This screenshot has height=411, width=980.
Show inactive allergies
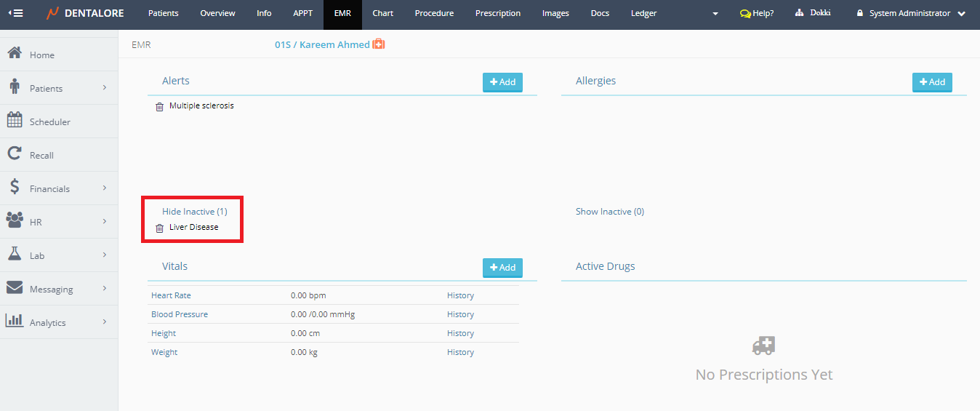pos(609,212)
